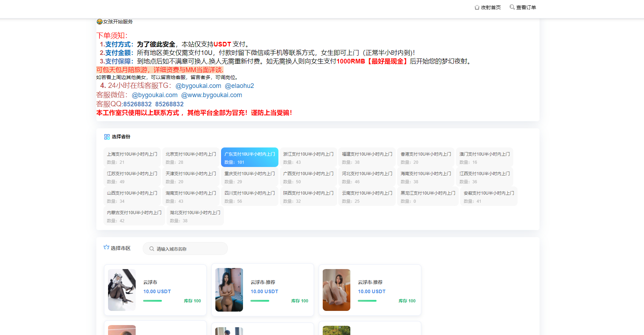Click the grid icon next to 选择省份
Viewport: 644px width, 335px height.
point(107,137)
